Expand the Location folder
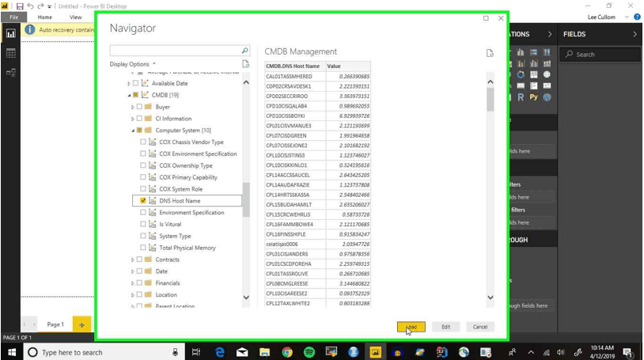 pos(132,295)
